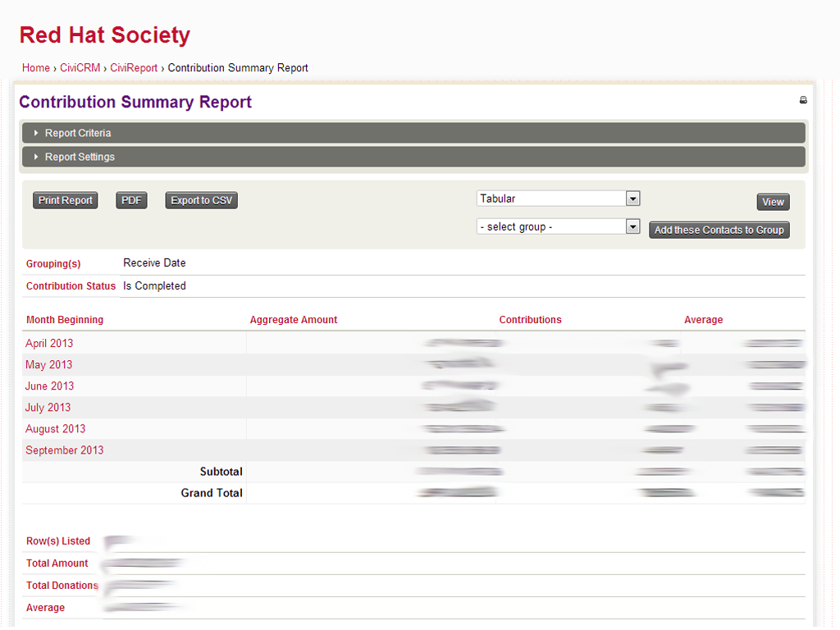This screenshot has width=840, height=630.
Task: Click the printer icon near Contribution Summary Report
Action: pos(803,99)
